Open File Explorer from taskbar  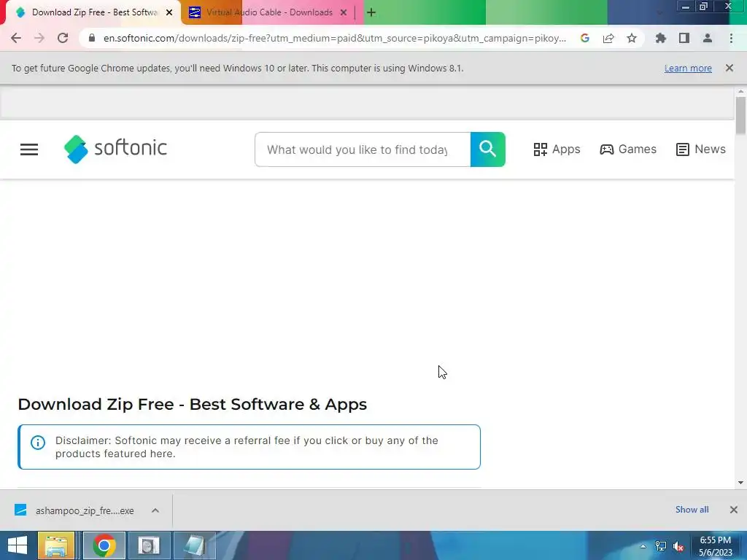coord(56,545)
